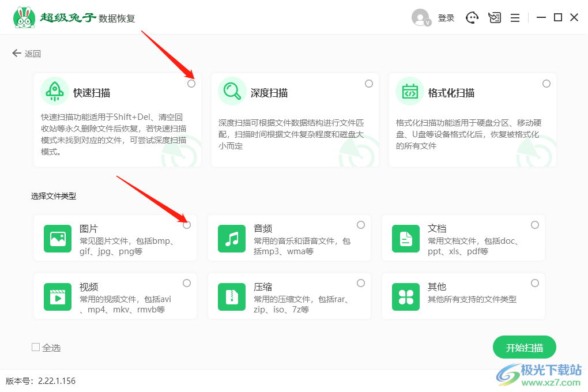Open the hamburger menu

[515, 18]
